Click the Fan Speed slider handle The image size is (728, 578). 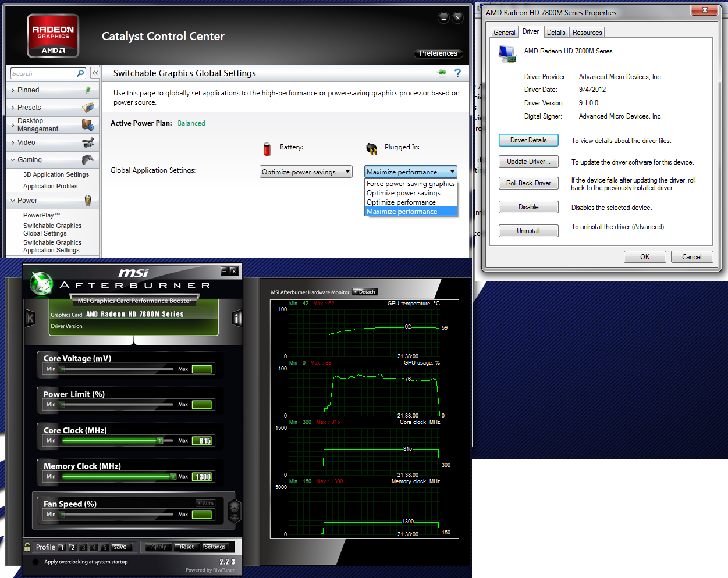[x=62, y=515]
